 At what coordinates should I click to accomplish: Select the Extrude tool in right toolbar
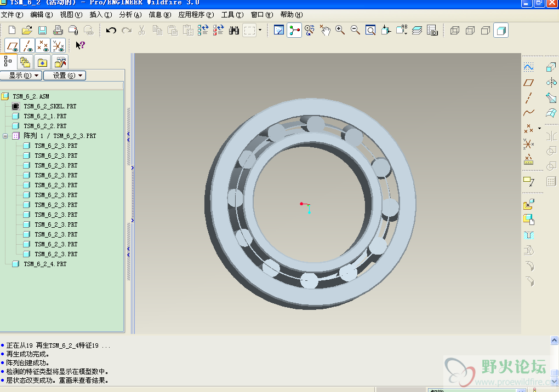pyautogui.click(x=551, y=67)
